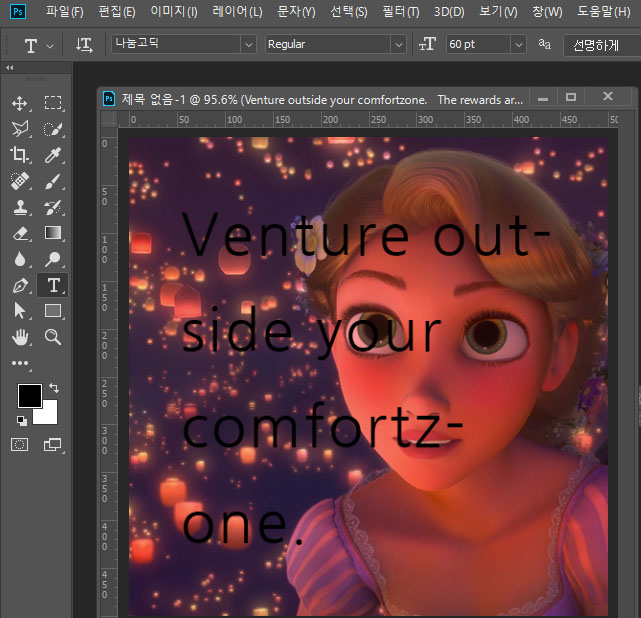Swap foreground and background colors

[x=54, y=387]
